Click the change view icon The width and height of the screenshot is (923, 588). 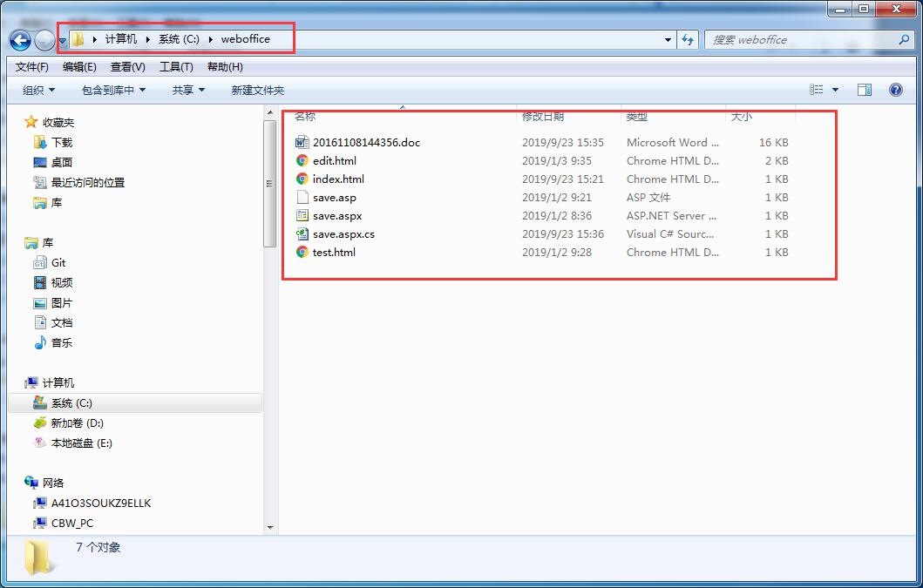click(x=816, y=90)
